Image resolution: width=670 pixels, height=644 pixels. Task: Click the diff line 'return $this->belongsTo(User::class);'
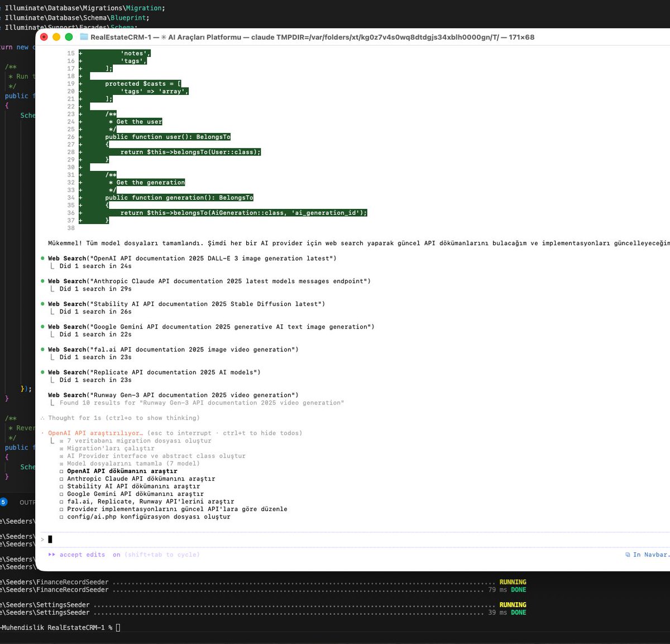pos(190,152)
